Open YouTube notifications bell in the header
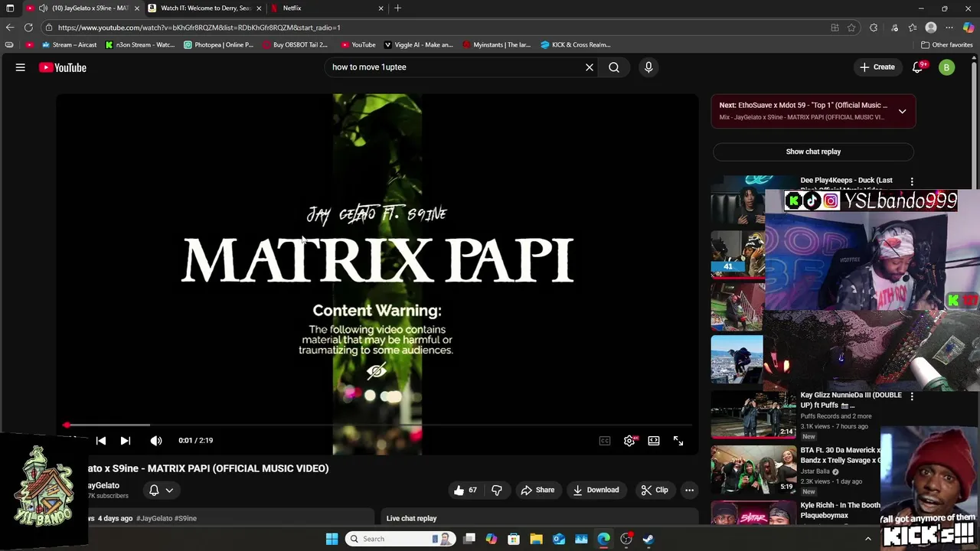The width and height of the screenshot is (980, 551). pyautogui.click(x=918, y=67)
